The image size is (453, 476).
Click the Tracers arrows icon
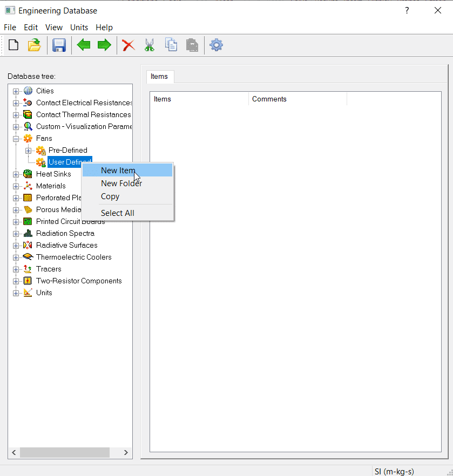28,269
